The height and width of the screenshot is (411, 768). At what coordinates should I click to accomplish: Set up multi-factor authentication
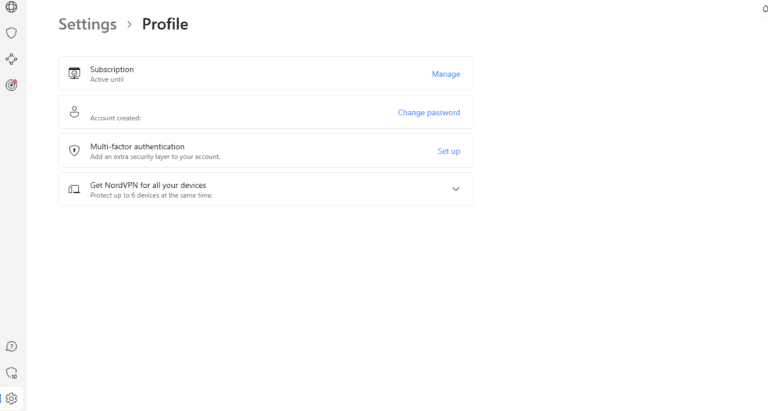tap(449, 151)
